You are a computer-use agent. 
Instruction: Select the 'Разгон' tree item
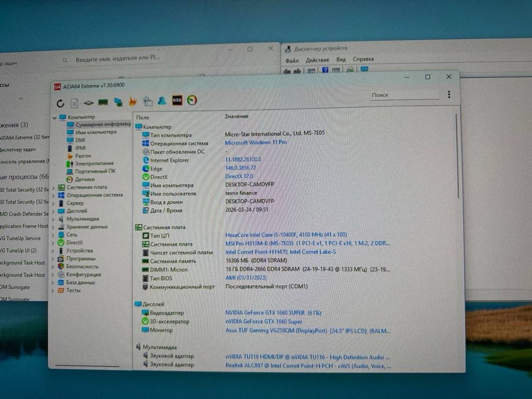tap(83, 156)
